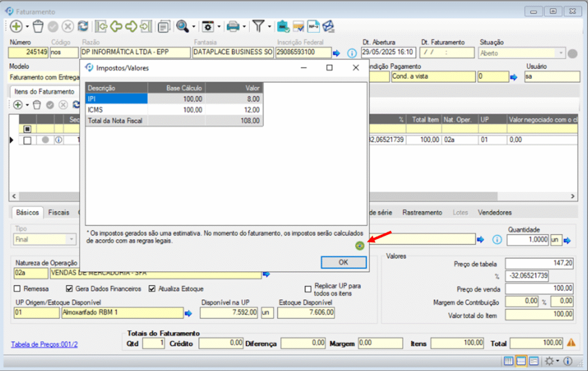588x371 pixels.
Task: Toggle the Atualiza Estoque checkbox
Action: (152, 289)
